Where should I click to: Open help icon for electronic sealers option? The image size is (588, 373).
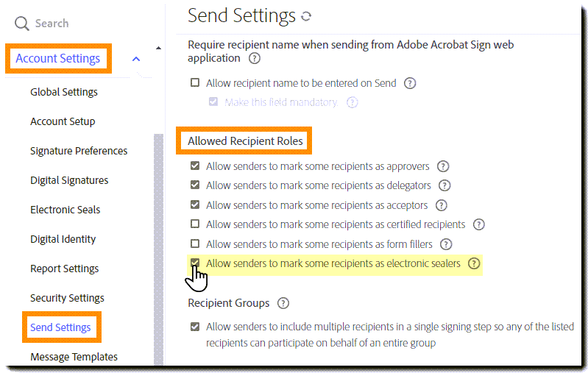click(x=474, y=263)
